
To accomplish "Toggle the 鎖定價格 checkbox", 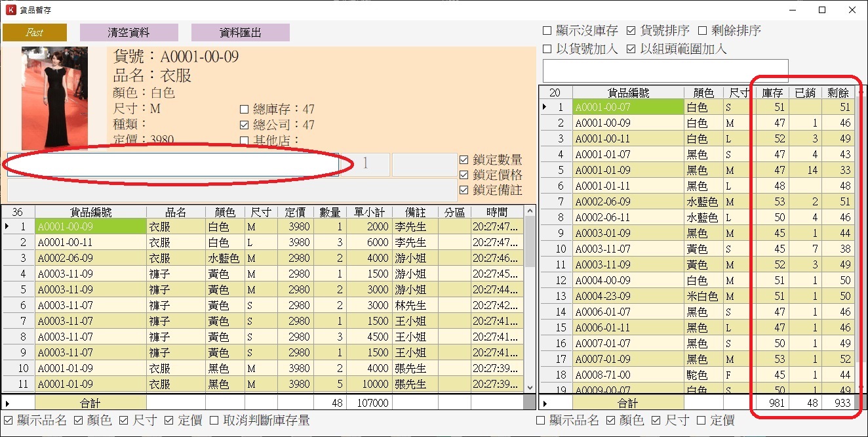I will point(464,175).
